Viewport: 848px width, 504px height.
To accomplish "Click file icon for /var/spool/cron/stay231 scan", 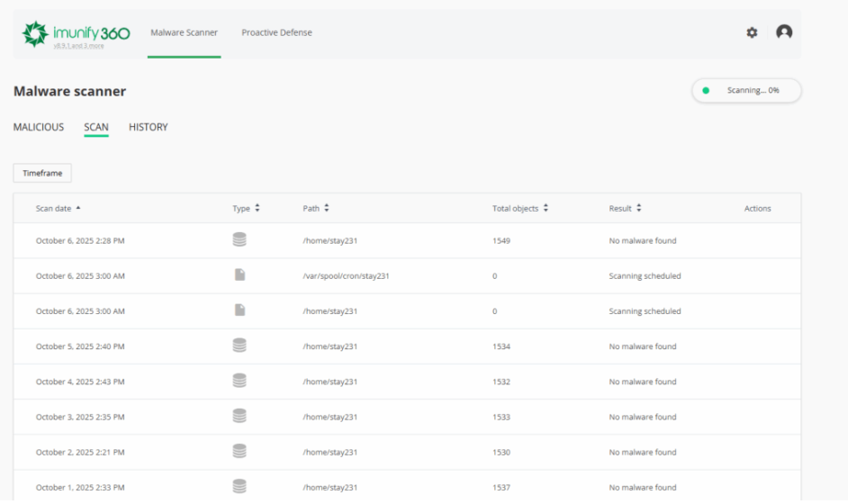I will [x=239, y=275].
